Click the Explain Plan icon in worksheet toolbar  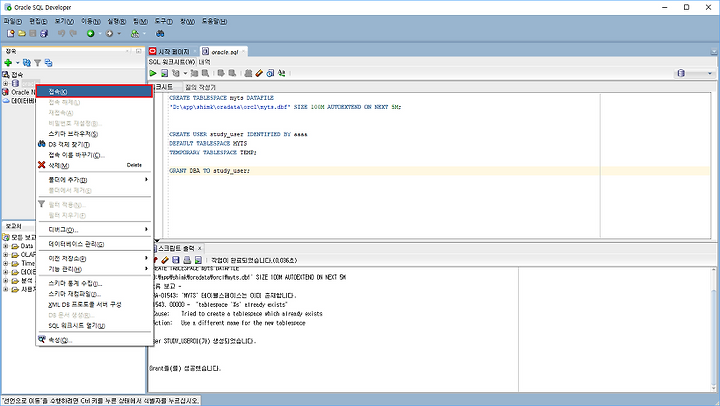(176, 73)
